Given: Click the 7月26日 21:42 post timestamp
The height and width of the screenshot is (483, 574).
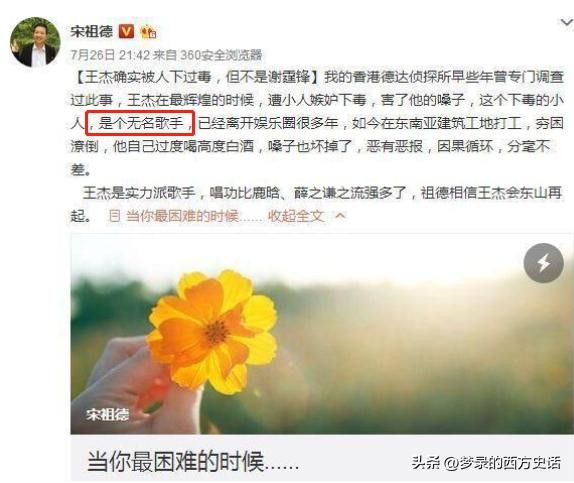Looking at the screenshot, I should click(110, 55).
